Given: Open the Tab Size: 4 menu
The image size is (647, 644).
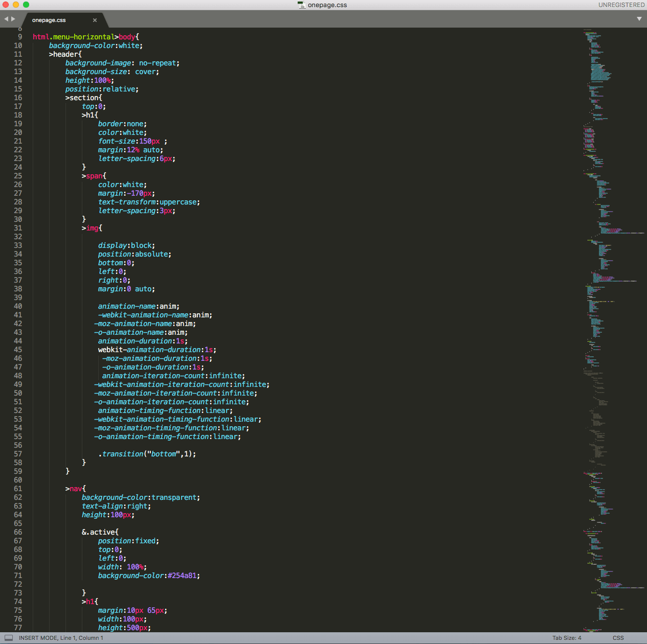Looking at the screenshot, I should [566, 638].
